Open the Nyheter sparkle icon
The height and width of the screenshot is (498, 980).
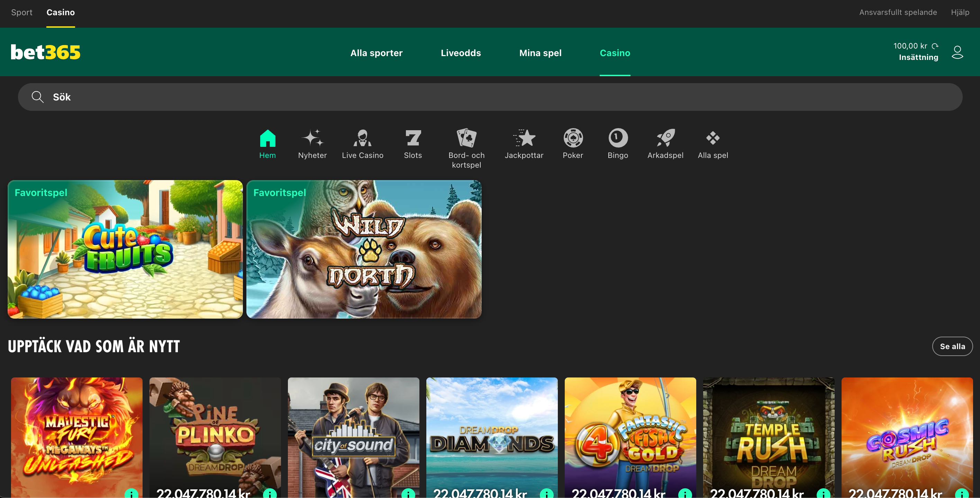[312, 138]
